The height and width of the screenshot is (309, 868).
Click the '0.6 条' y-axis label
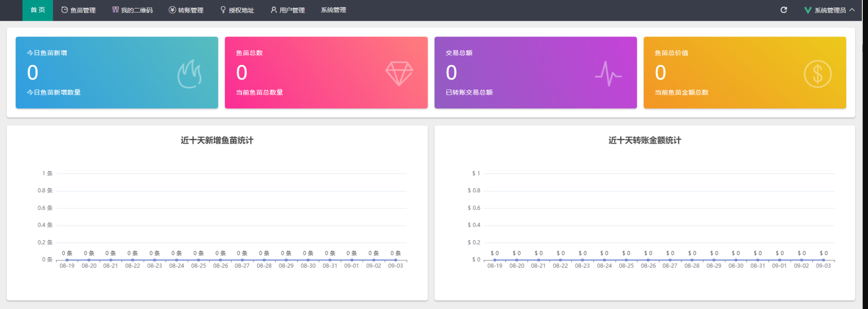pyautogui.click(x=45, y=208)
